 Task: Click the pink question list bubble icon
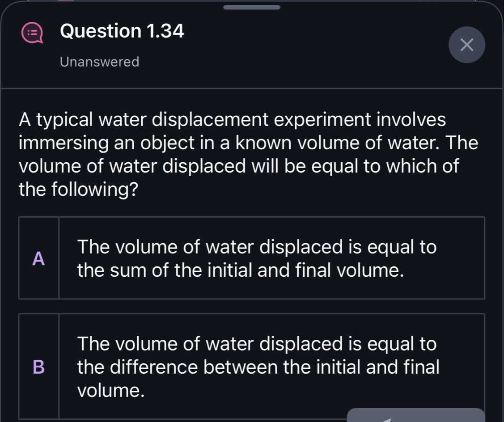33,33
